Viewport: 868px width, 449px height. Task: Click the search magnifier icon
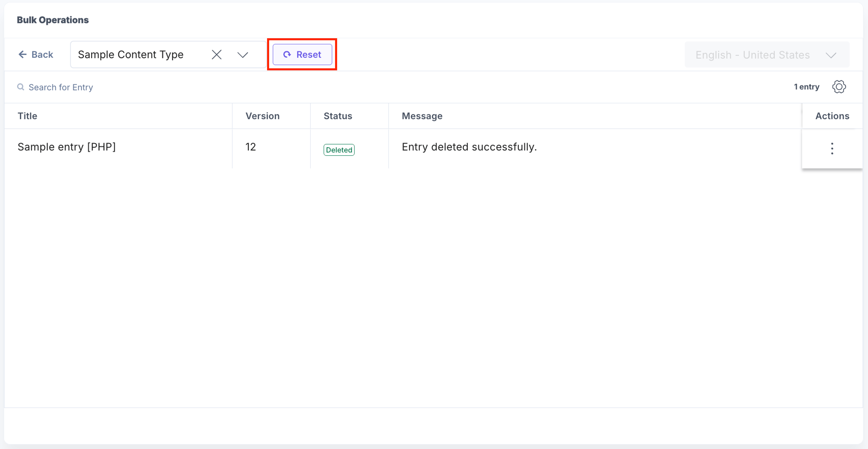tap(21, 87)
